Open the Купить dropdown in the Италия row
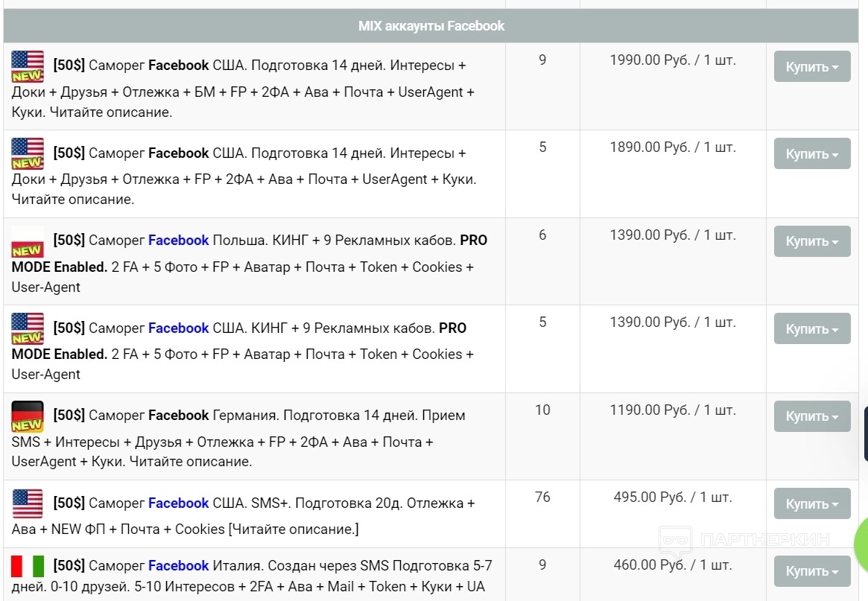This screenshot has height=601, width=868. (811, 571)
